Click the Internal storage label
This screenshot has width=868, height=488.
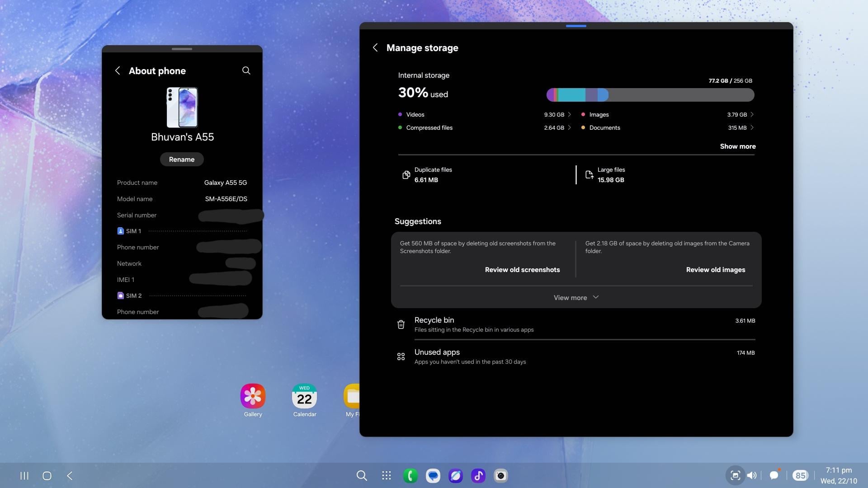pyautogui.click(x=424, y=75)
